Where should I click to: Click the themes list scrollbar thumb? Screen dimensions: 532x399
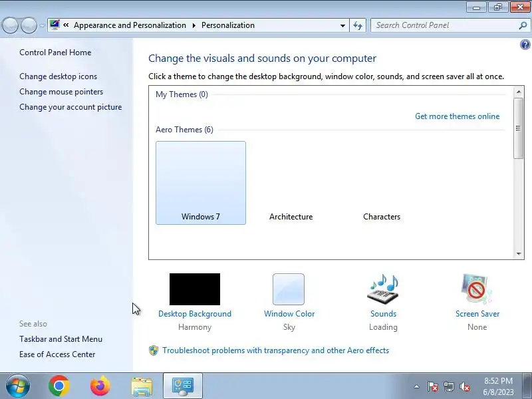[x=519, y=128]
